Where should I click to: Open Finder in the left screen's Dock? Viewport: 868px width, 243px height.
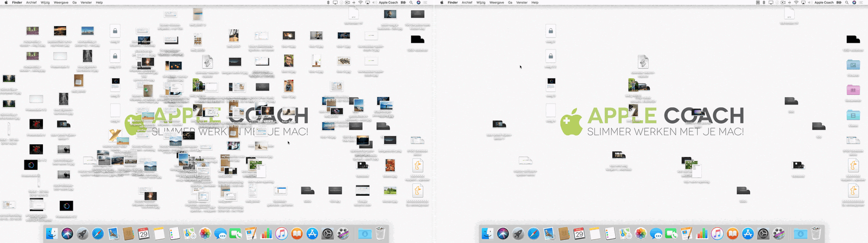[x=52, y=234]
